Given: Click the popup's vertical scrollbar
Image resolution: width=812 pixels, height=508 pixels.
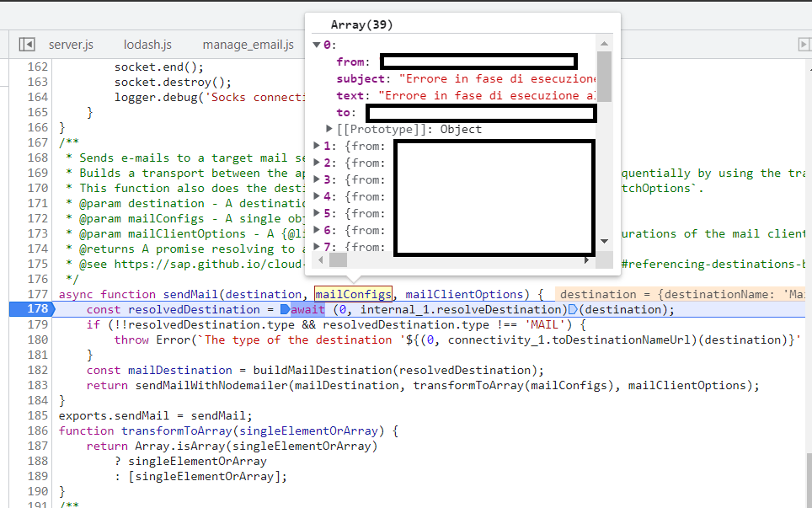Looking at the screenshot, I should [x=603, y=76].
